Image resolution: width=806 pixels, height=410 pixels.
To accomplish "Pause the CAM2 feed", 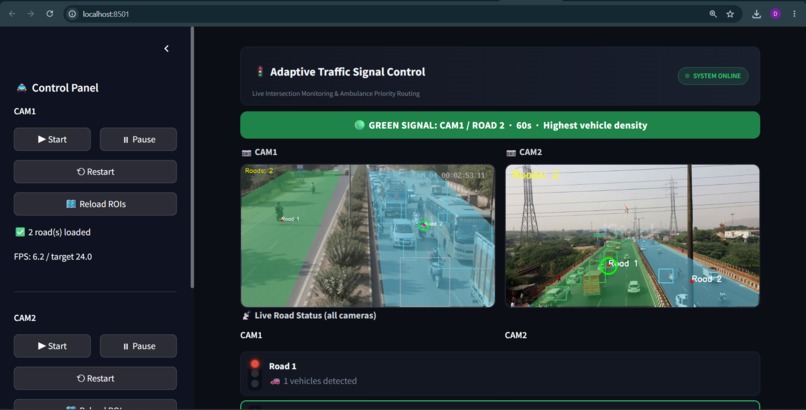I will (x=138, y=346).
